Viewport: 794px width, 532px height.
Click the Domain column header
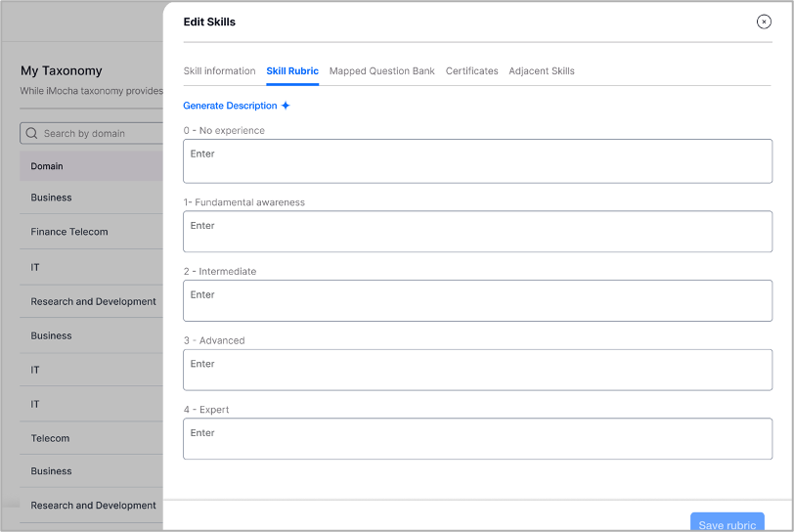click(x=91, y=165)
